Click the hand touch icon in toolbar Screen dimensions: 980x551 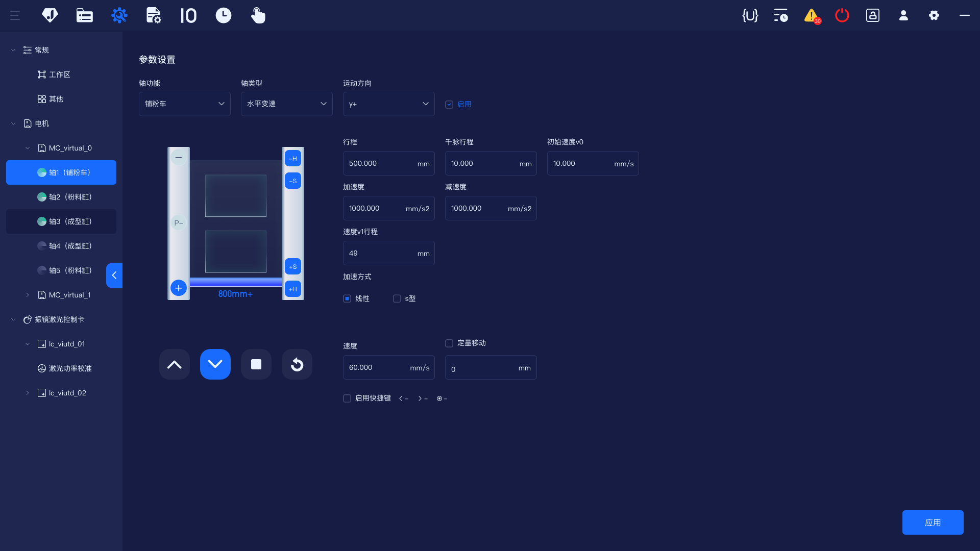coord(258,15)
